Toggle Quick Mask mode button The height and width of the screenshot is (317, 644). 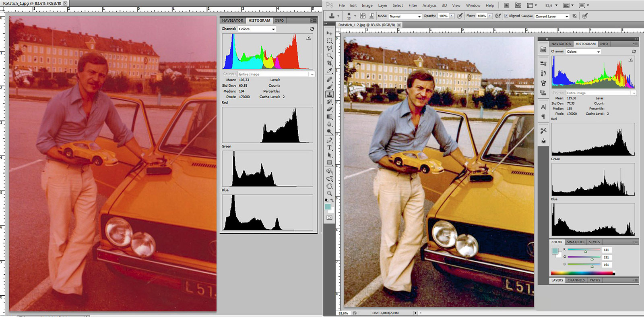tap(329, 218)
